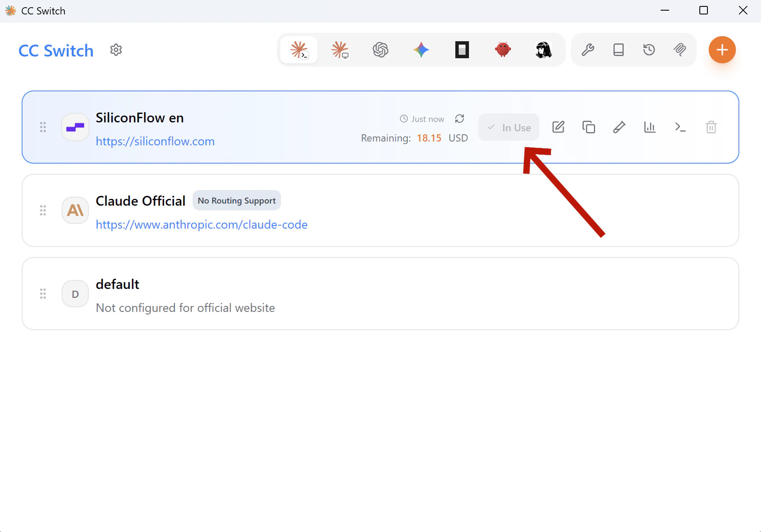Duplicate the SiliconFlow en provider
The height and width of the screenshot is (532, 761).
point(589,127)
